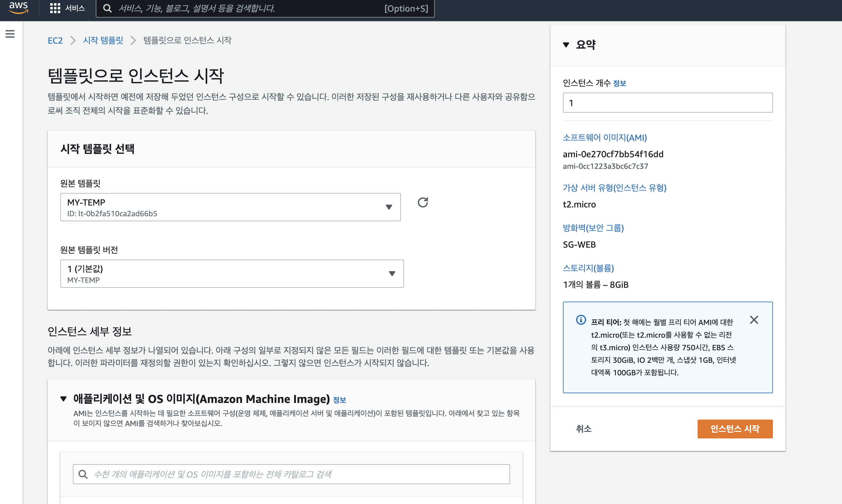Click the 템플릿으로 인스턴스 시작 breadcrumb text
842x504 pixels.
tap(187, 40)
